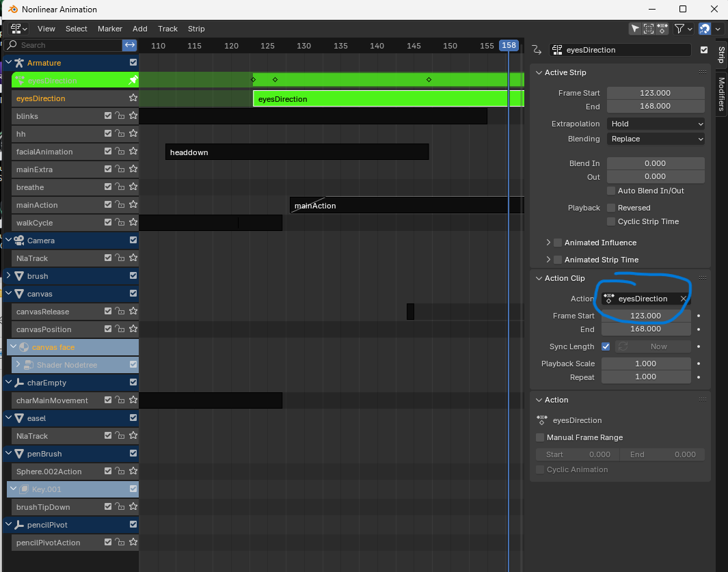
Task: Expand the Animated Influence section
Action: click(x=548, y=243)
